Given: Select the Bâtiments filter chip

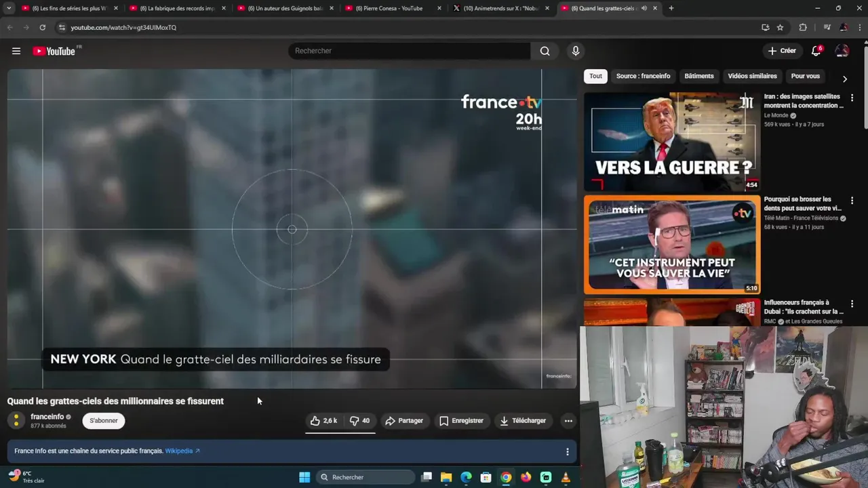Looking at the screenshot, I should click(699, 76).
